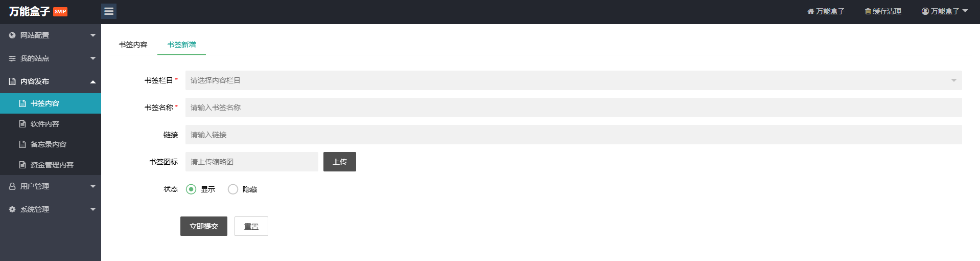Open the 书签栏目 dropdown selector
This screenshot has width=980, height=261.
point(573,80)
